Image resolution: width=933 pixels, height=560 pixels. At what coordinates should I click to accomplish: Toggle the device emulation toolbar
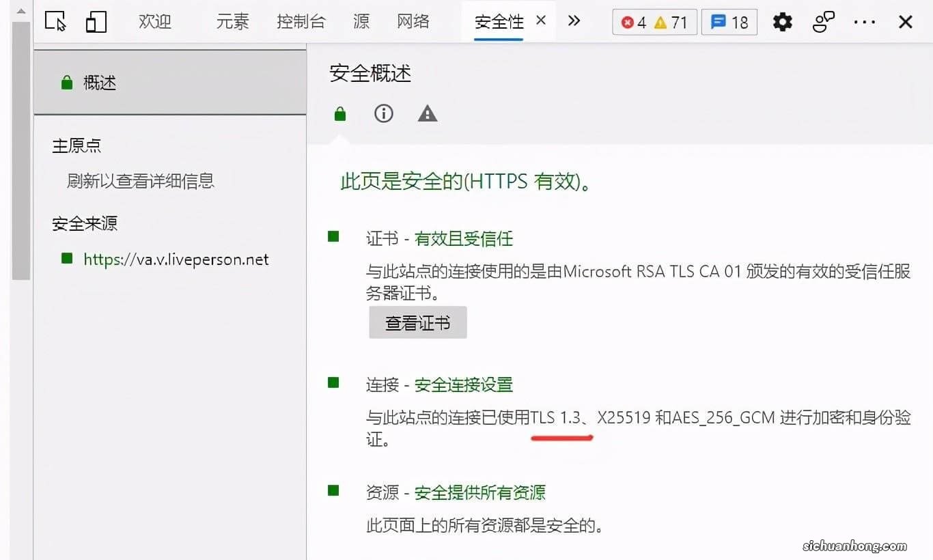96,21
